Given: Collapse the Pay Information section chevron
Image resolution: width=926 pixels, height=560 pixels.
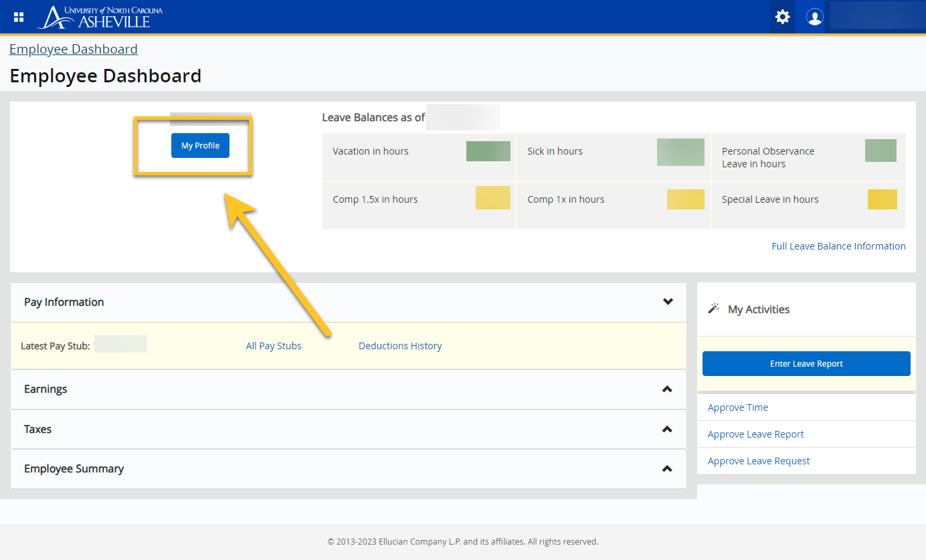Looking at the screenshot, I should pyautogui.click(x=667, y=302).
